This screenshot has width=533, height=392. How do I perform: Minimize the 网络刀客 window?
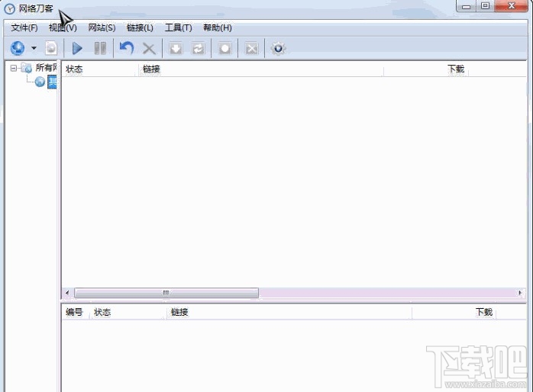click(466, 6)
